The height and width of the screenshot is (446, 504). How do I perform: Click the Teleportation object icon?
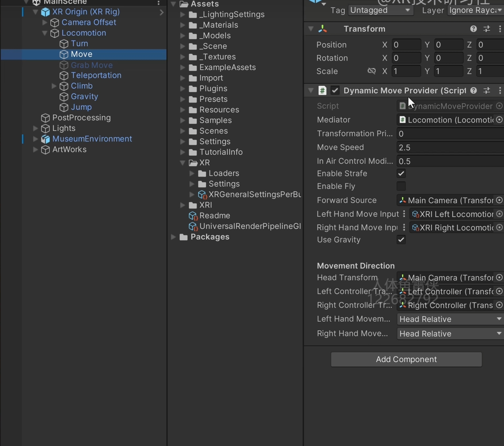pyautogui.click(x=64, y=75)
